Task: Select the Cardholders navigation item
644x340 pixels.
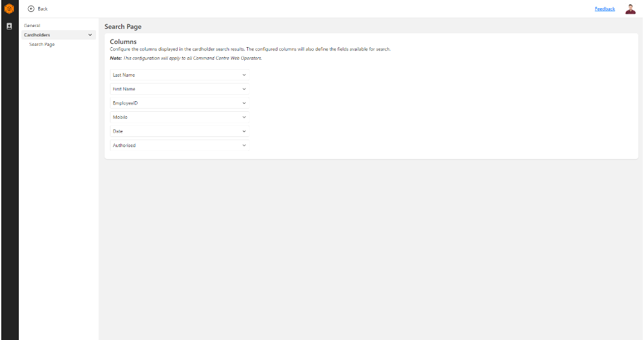Action: coord(37,35)
